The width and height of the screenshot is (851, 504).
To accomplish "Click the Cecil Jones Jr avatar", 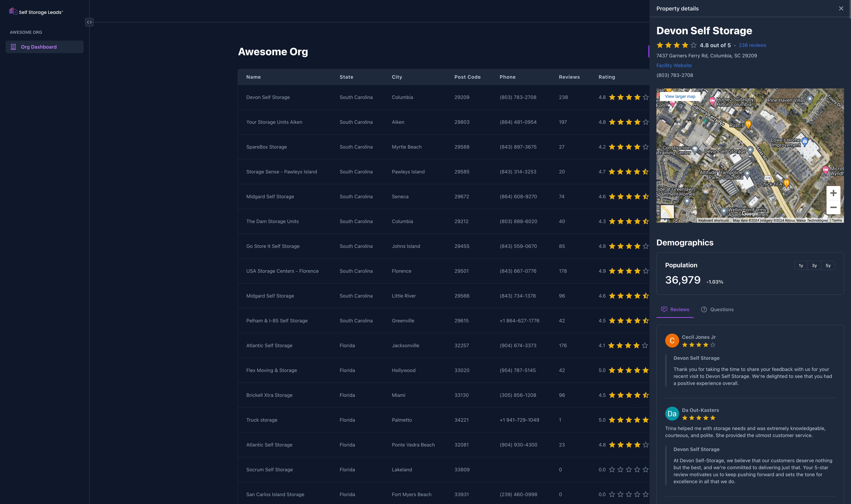I will [672, 341].
